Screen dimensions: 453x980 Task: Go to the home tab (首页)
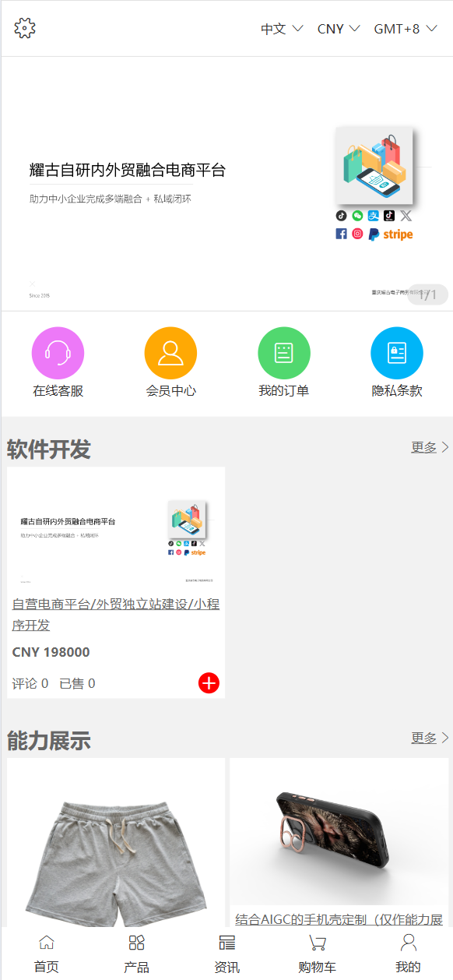pos(46,954)
